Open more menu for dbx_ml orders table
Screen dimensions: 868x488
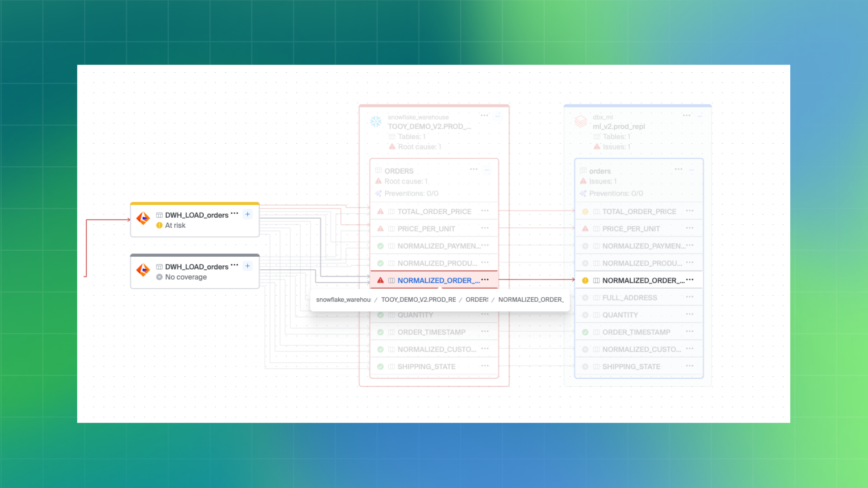pyautogui.click(x=678, y=169)
